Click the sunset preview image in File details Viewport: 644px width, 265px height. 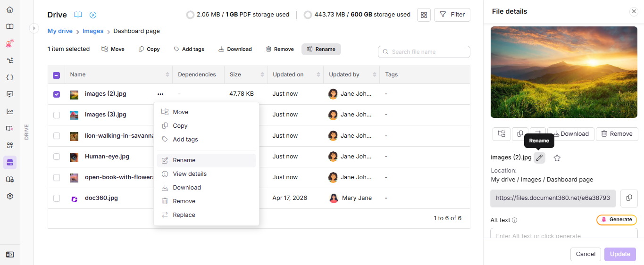[564, 72]
